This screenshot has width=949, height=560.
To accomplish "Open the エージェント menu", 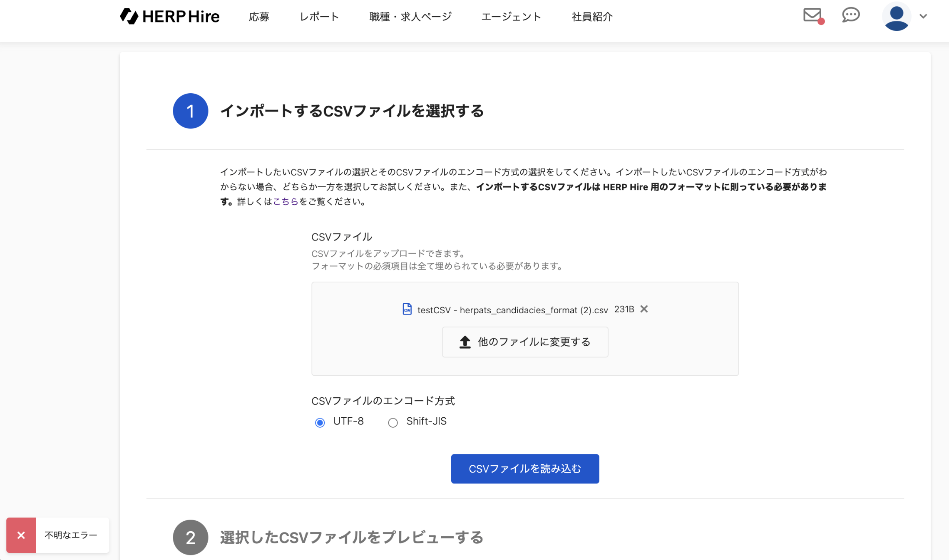I will [511, 17].
